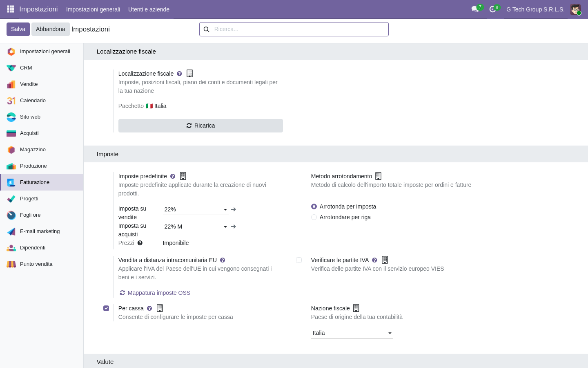The width and height of the screenshot is (588, 368).
Task: Click the Dipendenti app icon in sidebar
Action: coord(11,248)
